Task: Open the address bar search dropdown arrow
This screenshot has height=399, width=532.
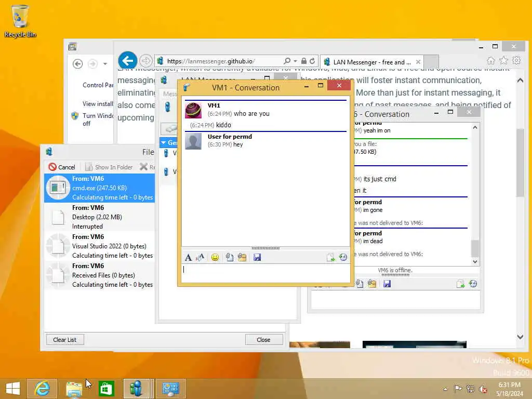Action: 295,61
